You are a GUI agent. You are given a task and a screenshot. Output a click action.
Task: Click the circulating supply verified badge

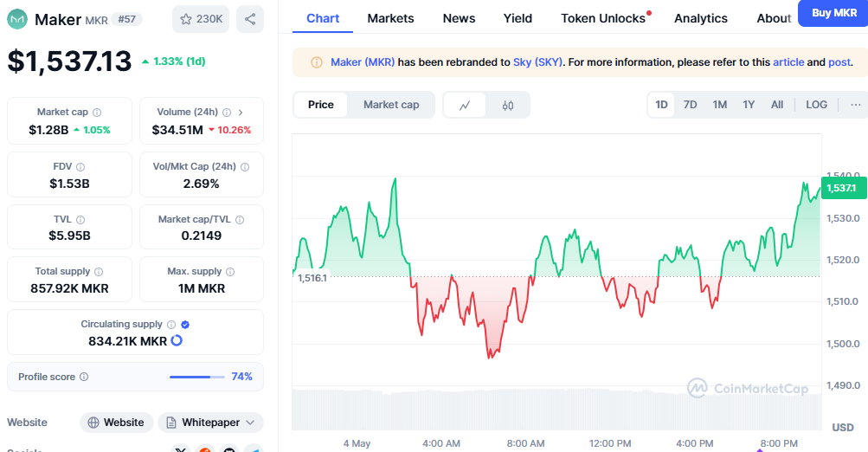185,325
